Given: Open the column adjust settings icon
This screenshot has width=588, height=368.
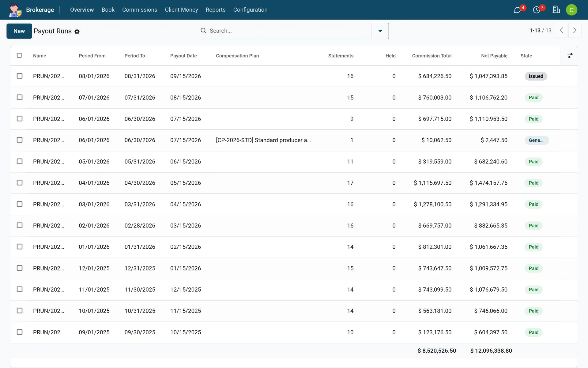Looking at the screenshot, I should pos(570,56).
